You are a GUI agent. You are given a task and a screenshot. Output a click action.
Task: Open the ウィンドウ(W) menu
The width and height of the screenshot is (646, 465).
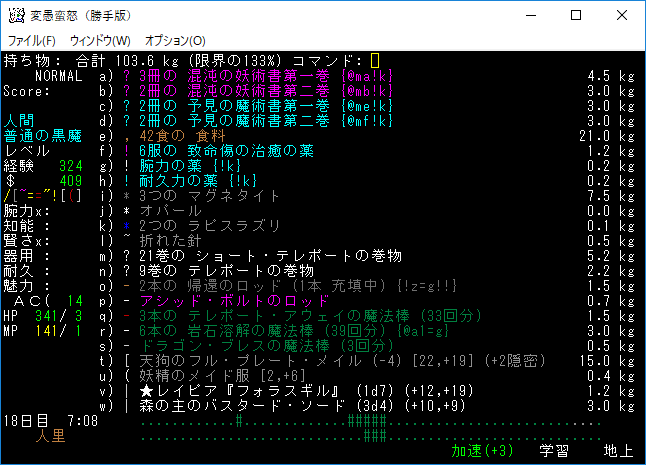click(100, 41)
